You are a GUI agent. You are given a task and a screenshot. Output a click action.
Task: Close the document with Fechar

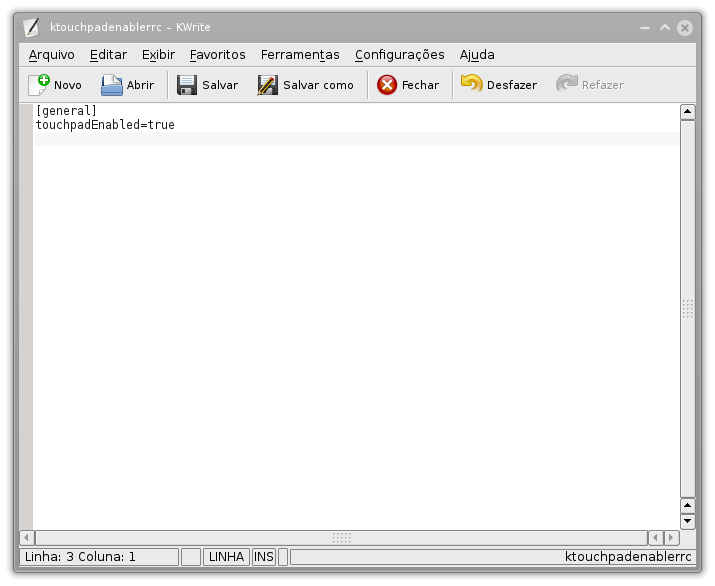click(x=408, y=85)
